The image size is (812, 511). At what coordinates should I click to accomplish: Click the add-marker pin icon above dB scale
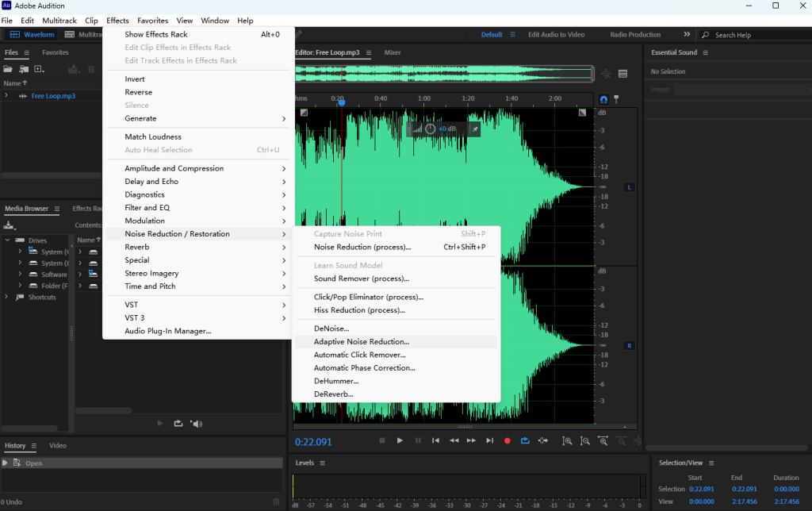616,99
